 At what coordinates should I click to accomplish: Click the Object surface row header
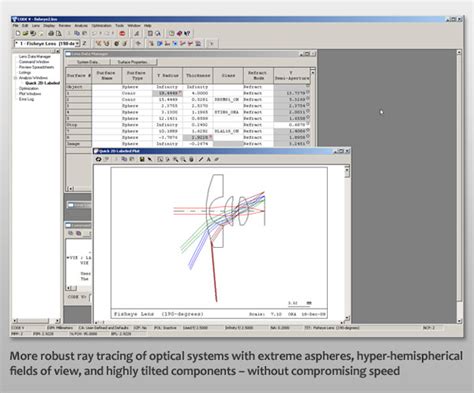pos(79,87)
